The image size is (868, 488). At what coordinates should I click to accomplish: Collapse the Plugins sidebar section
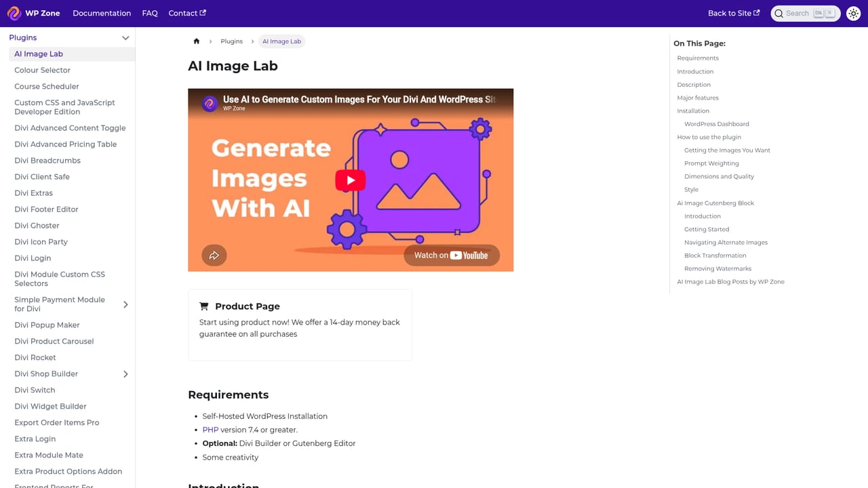[125, 38]
